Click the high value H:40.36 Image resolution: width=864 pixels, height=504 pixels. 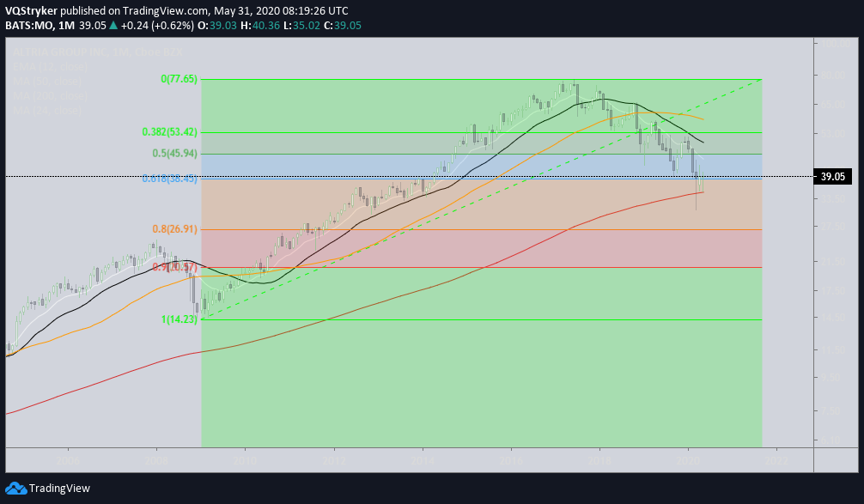tap(259, 26)
